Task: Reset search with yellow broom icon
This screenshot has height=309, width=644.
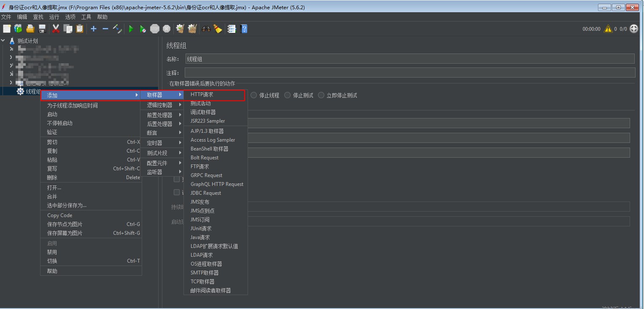Action: [x=218, y=29]
